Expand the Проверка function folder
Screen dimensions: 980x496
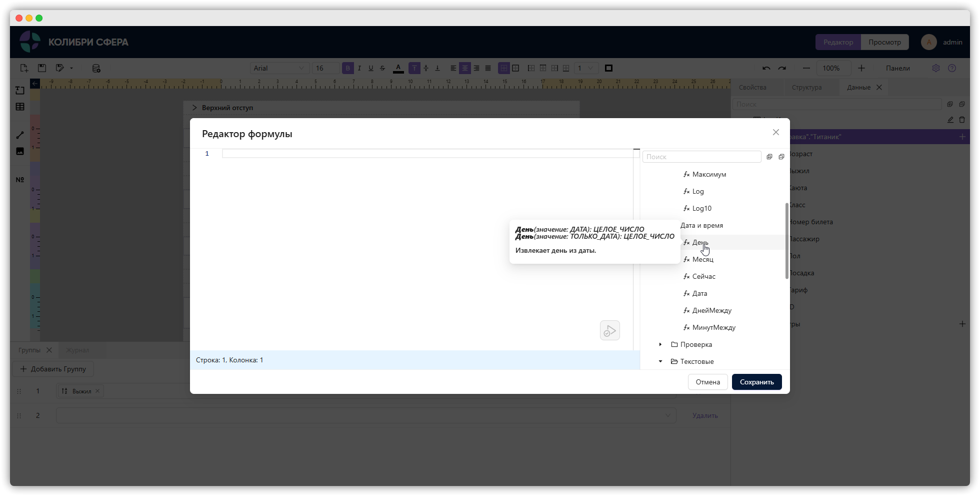[x=660, y=344]
